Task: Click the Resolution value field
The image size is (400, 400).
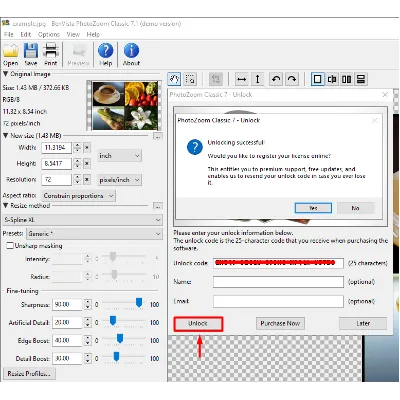Action: (x=56, y=180)
